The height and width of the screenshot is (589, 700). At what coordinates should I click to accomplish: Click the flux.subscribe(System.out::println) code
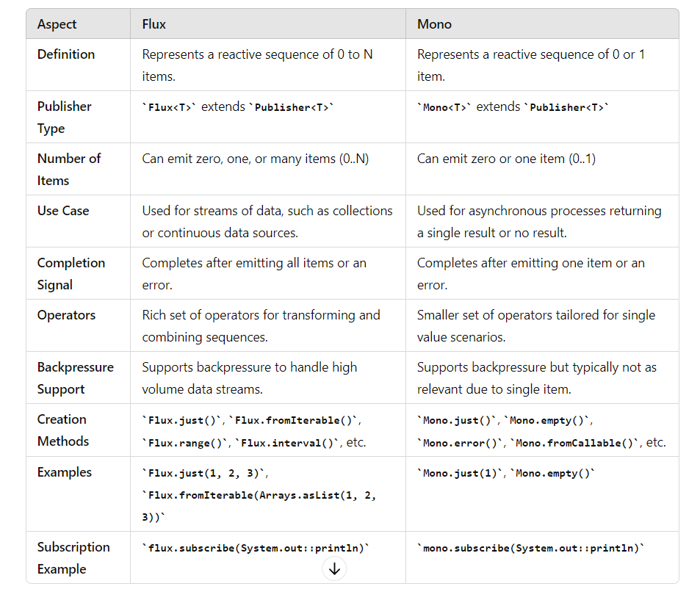[x=256, y=548]
